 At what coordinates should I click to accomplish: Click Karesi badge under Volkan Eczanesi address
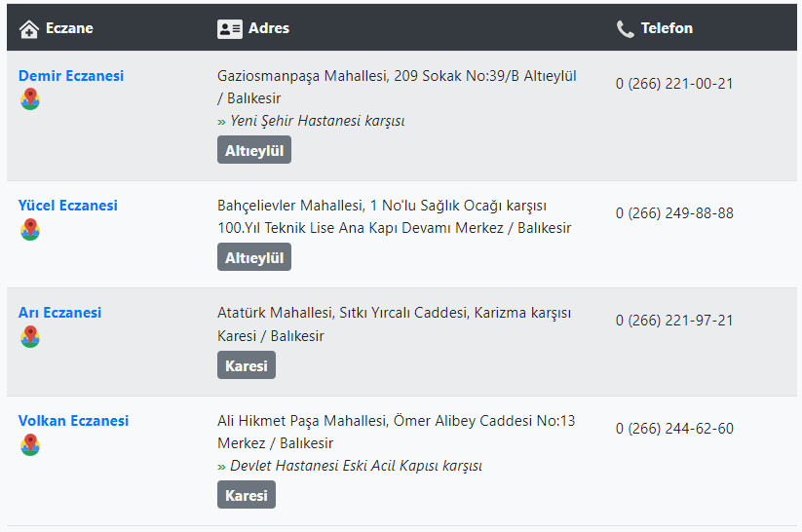click(x=247, y=495)
